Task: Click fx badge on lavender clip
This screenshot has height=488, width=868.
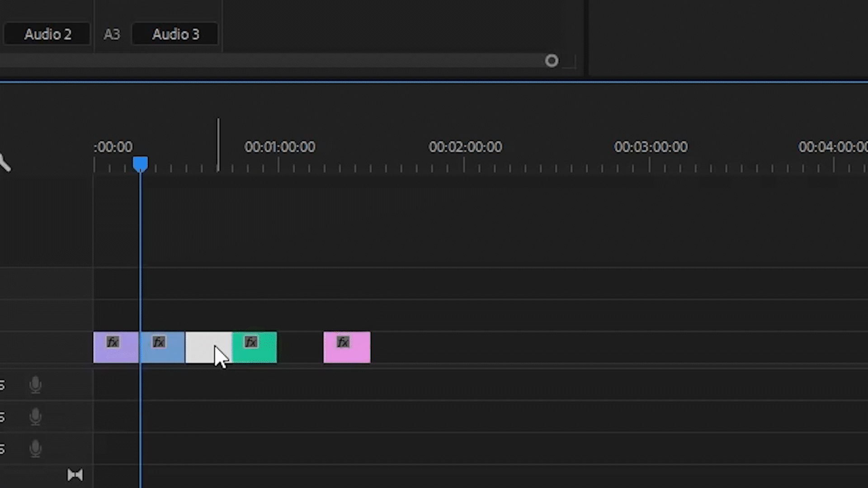Action: (113, 342)
